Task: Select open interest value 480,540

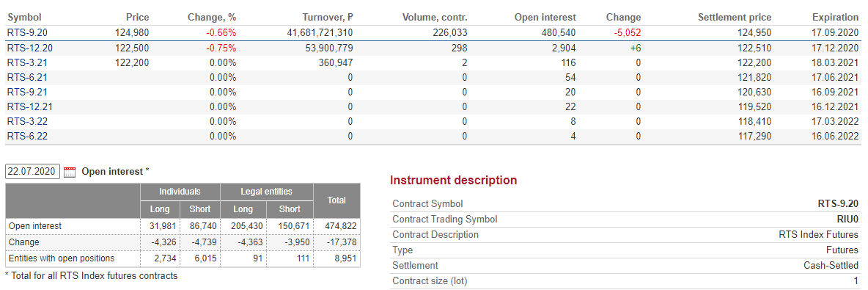Action: [x=559, y=33]
